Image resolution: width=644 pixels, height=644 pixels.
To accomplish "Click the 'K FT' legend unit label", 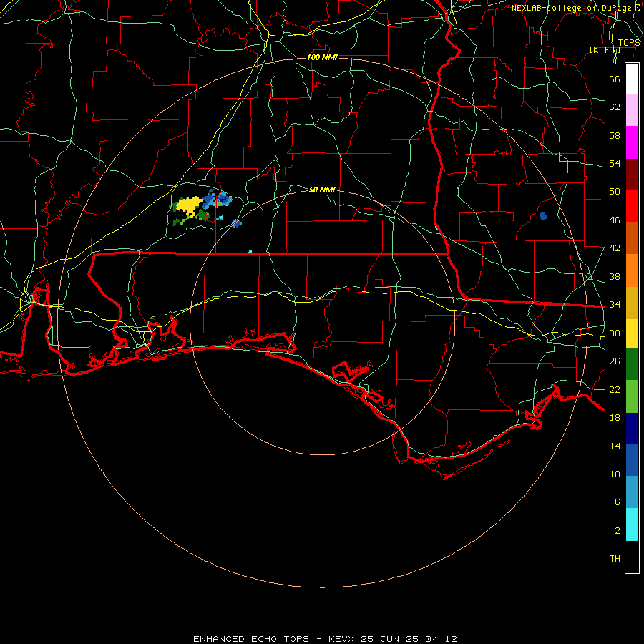I will coord(605,50).
